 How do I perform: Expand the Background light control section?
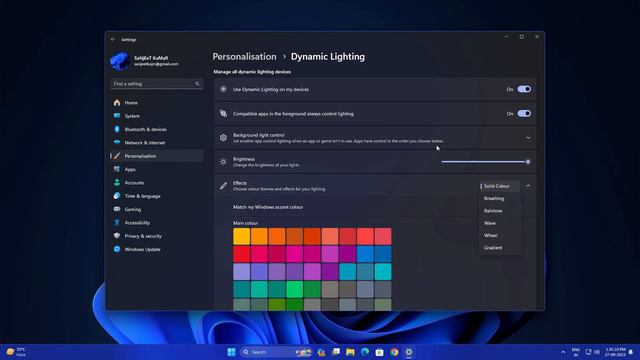click(x=528, y=138)
